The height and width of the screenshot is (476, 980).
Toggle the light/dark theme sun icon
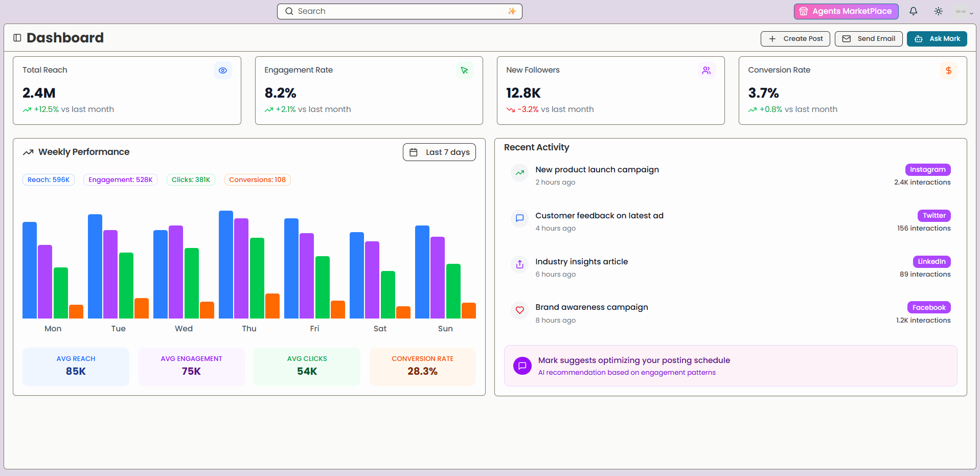coord(938,11)
